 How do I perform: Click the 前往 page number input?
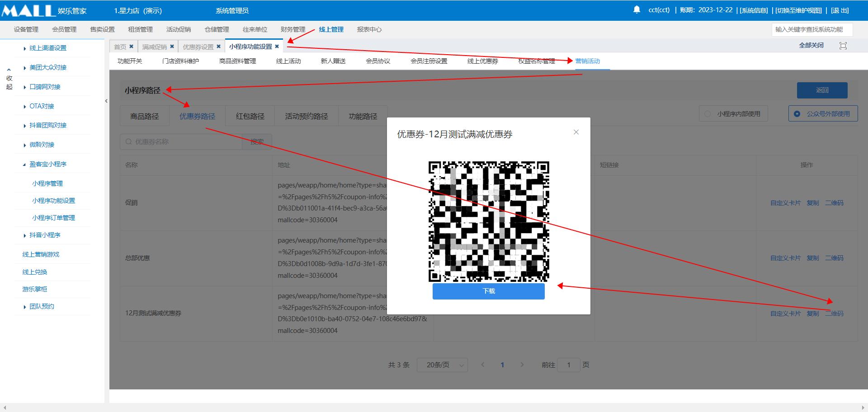[x=569, y=365]
